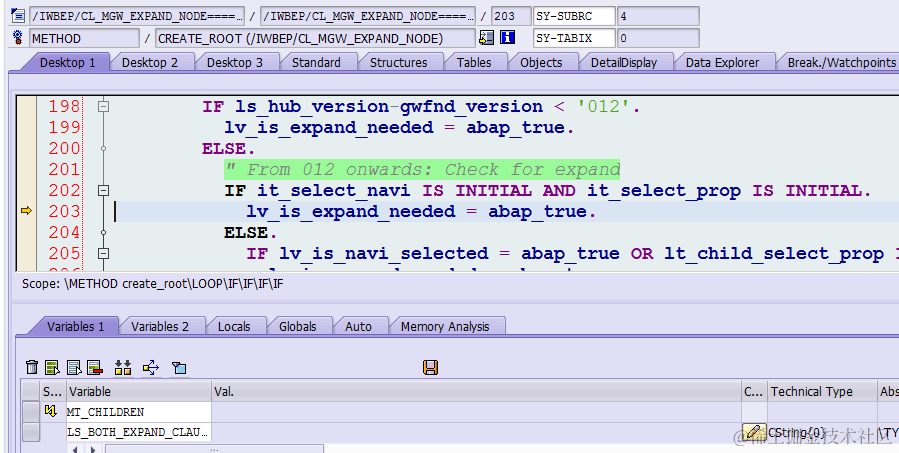Click the LS_BOTH_EXPAND_CLAU variable name cell
Screen dimensions: 899x453
[x=139, y=432]
